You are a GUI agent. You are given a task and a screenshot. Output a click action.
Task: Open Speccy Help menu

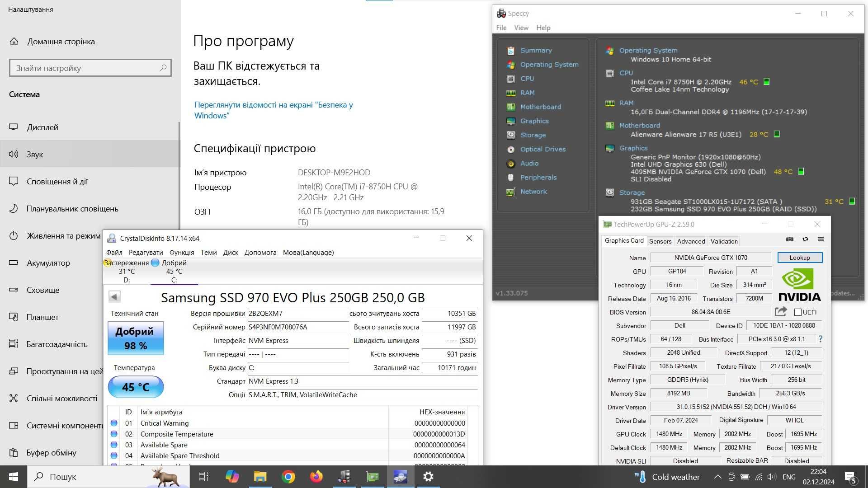[543, 28]
